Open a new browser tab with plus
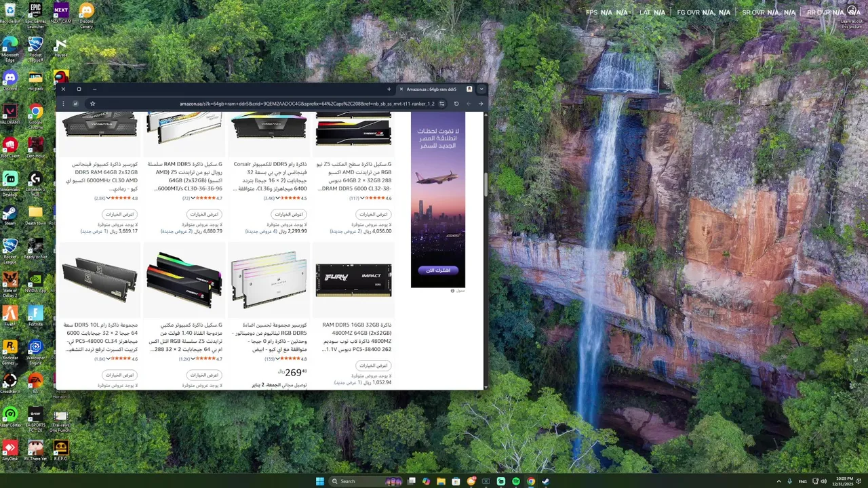The image size is (868, 488). click(x=389, y=89)
